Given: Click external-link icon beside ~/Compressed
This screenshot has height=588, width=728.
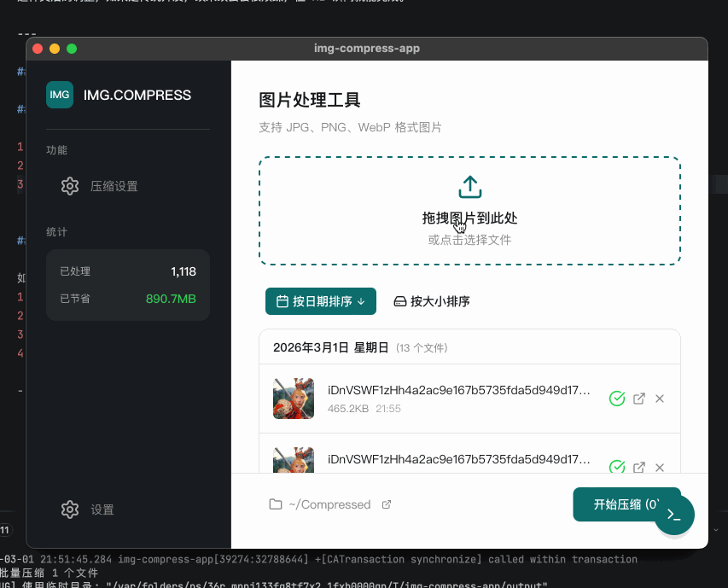Looking at the screenshot, I should (x=387, y=504).
